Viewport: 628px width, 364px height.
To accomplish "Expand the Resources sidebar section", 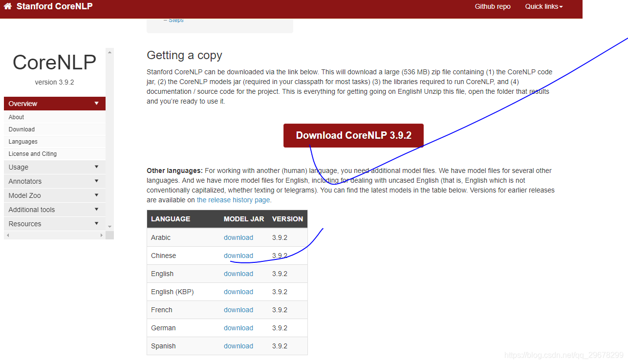I will (x=55, y=224).
